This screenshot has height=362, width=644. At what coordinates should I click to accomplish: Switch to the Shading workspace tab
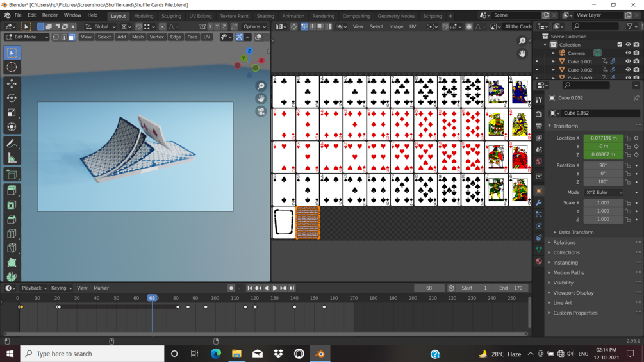point(265,16)
